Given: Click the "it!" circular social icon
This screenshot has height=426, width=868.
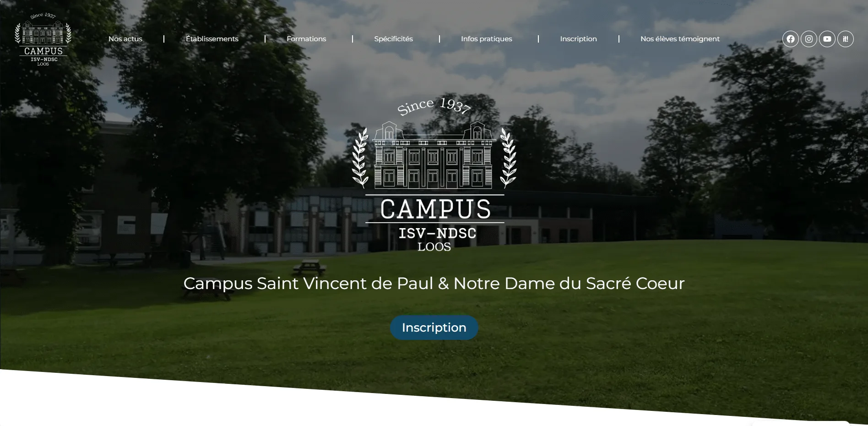Looking at the screenshot, I should [845, 39].
